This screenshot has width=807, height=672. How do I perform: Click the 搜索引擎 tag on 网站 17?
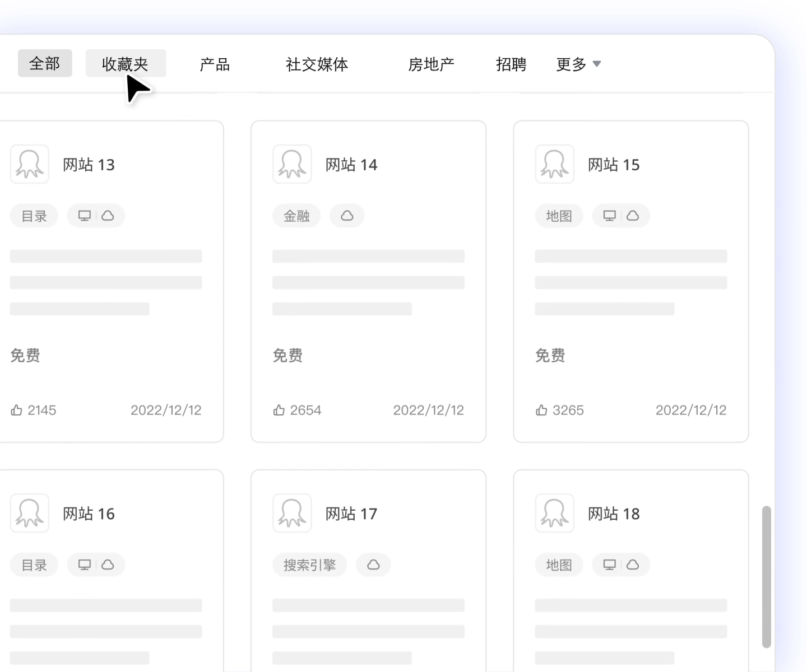[x=309, y=565]
